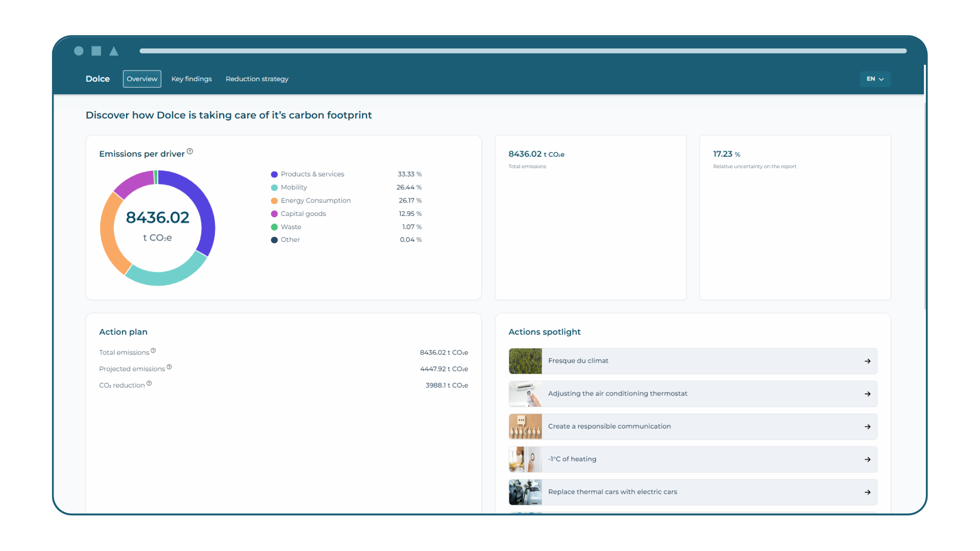Open the EN language dropdown
The image size is (980, 551).
coord(875,79)
